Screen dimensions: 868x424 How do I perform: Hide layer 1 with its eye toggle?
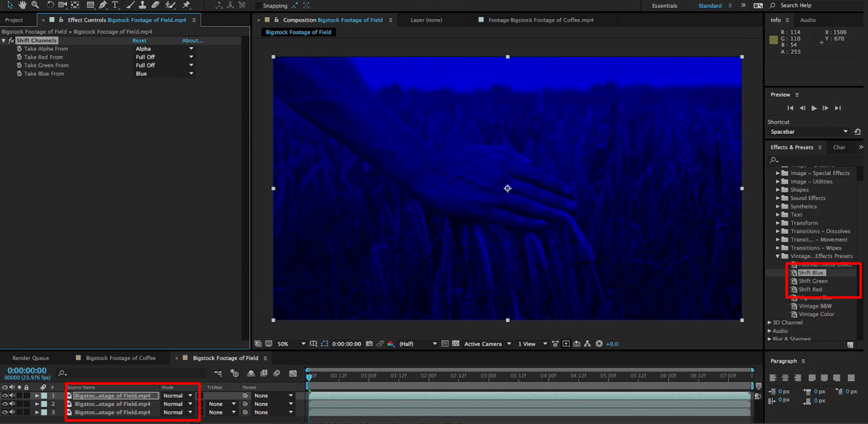coord(5,395)
